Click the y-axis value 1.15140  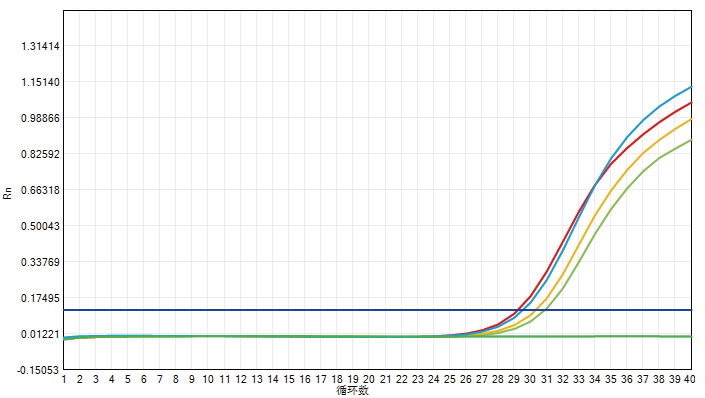40,82
